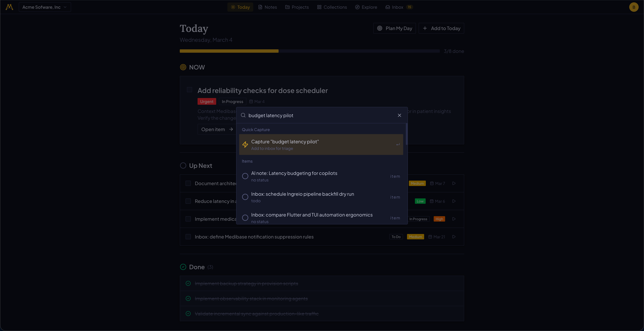This screenshot has width=644, height=331.
Task: Click the lightning Quick Capture icon
Action: 245,145
